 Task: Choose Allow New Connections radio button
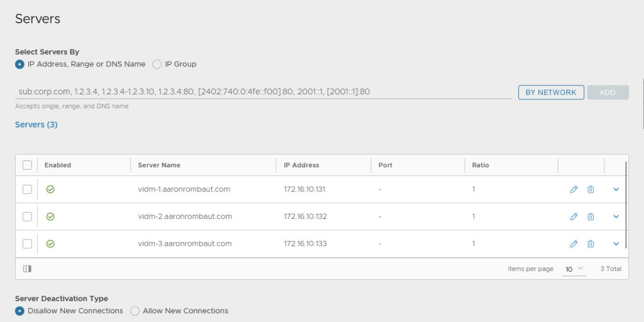(135, 311)
